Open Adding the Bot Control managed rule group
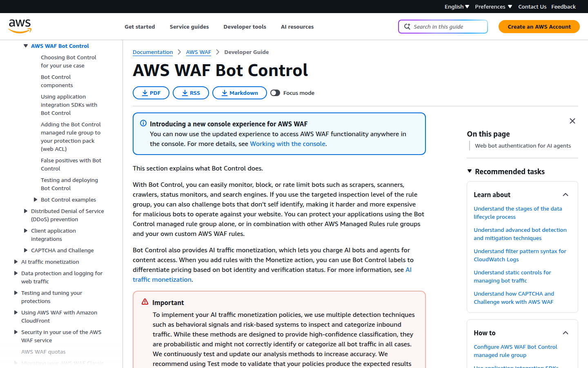Screen dimensions: 588x368 (x=71, y=137)
